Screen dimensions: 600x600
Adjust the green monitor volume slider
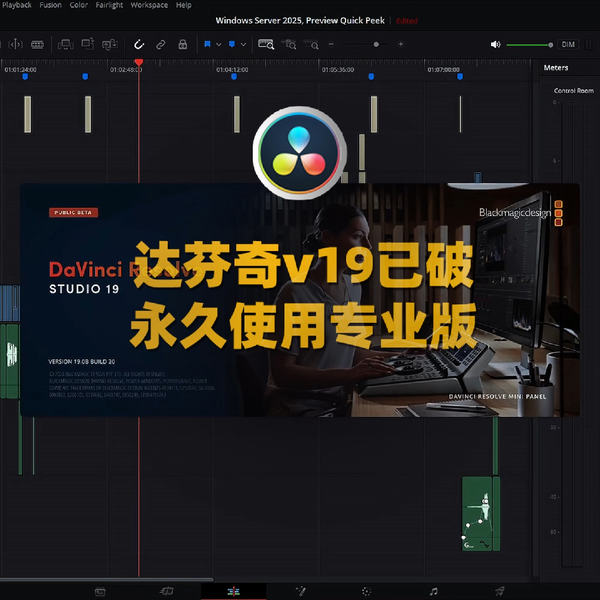tap(530, 45)
